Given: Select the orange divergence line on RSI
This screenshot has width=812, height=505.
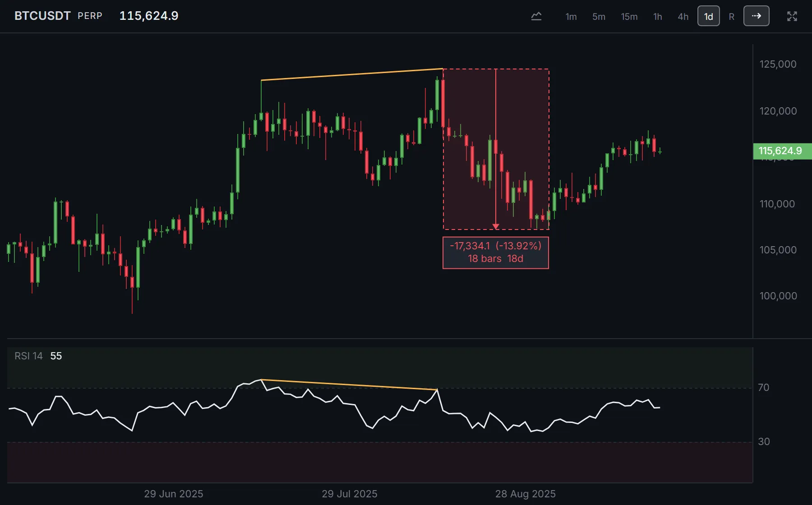Looking at the screenshot, I should 350,385.
